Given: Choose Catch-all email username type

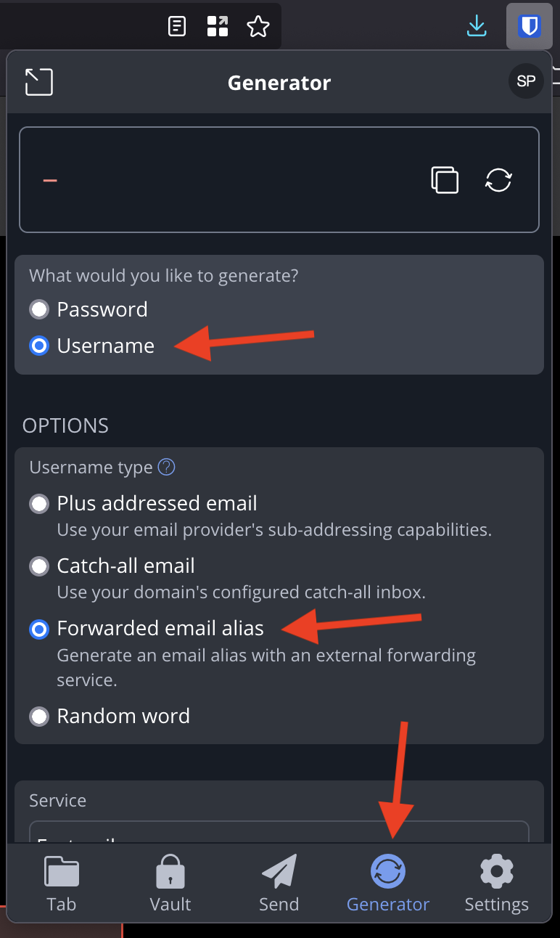Looking at the screenshot, I should point(39,566).
